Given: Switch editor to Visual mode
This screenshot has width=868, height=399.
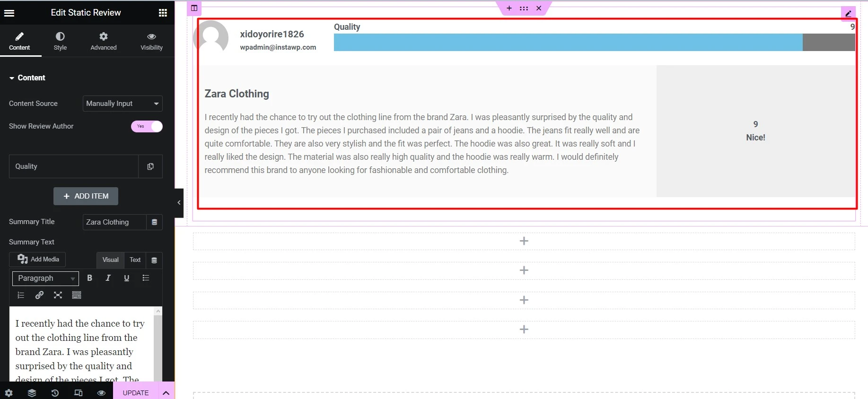Looking at the screenshot, I should [x=110, y=260].
